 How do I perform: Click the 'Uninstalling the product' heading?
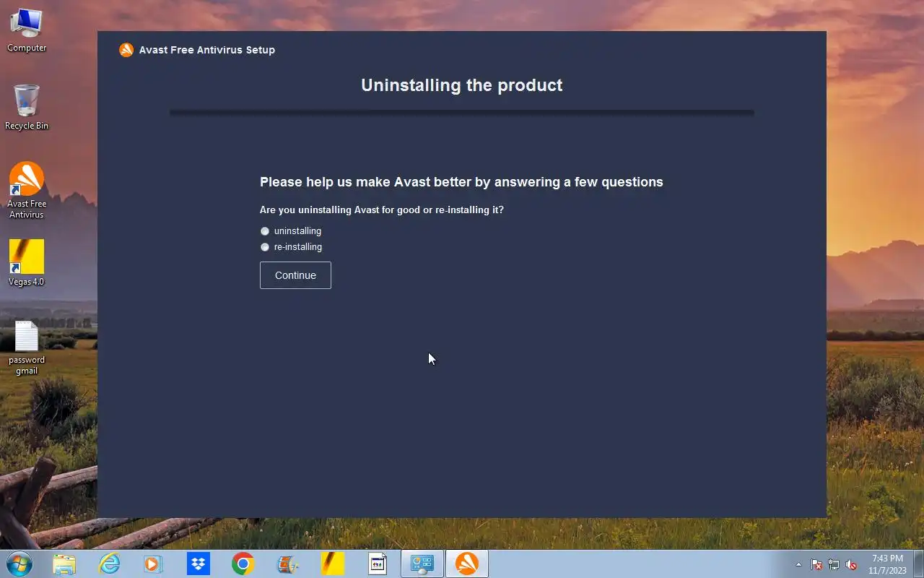pyautogui.click(x=462, y=85)
